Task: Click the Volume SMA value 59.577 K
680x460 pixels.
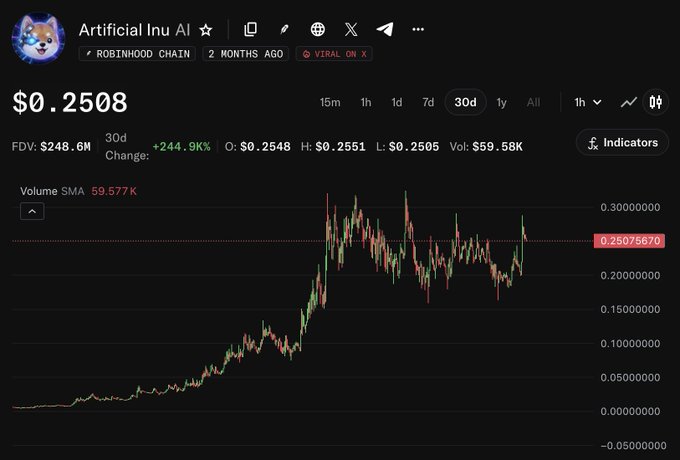Action: point(114,191)
